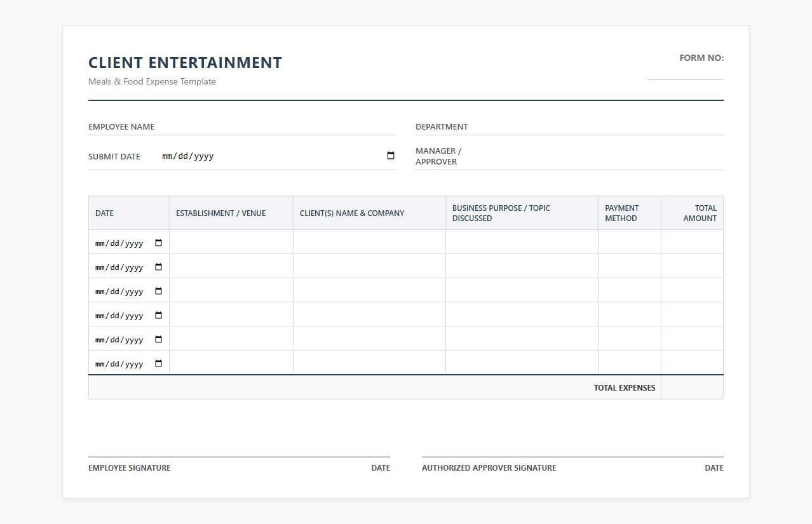Image resolution: width=812 pixels, height=524 pixels.
Task: Click second row Business Purpose cell
Action: (x=522, y=266)
